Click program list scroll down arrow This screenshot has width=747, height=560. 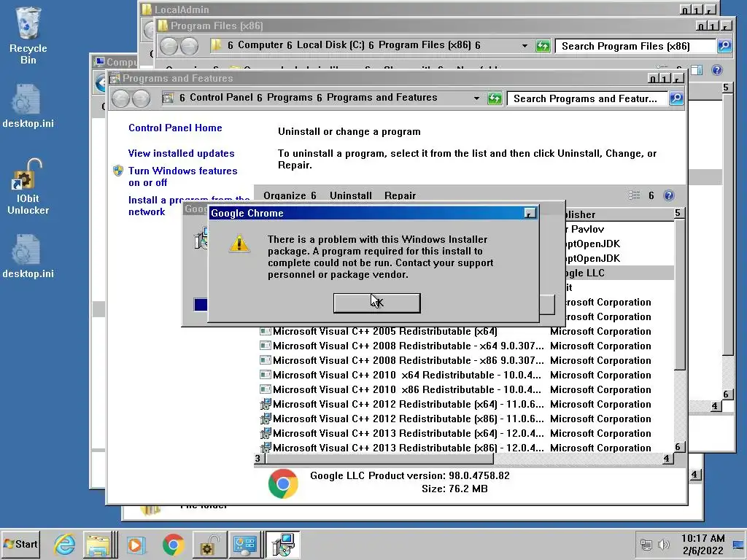coord(678,447)
